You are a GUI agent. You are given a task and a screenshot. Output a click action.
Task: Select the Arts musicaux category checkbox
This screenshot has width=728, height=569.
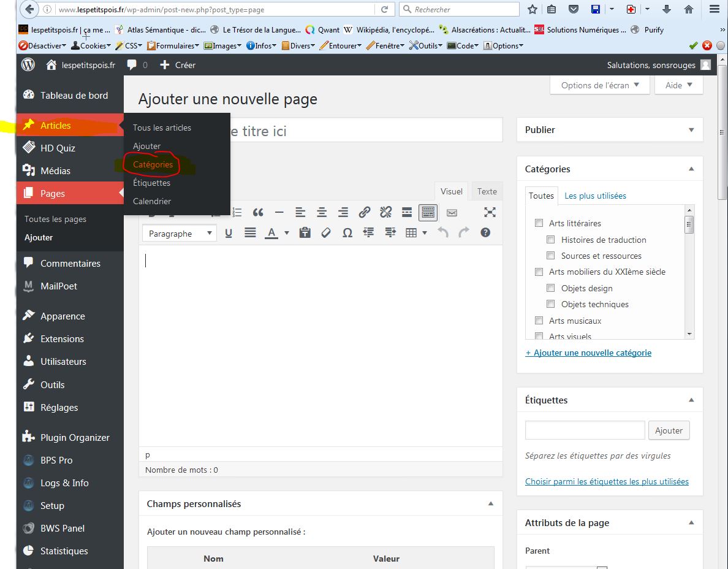tap(539, 321)
